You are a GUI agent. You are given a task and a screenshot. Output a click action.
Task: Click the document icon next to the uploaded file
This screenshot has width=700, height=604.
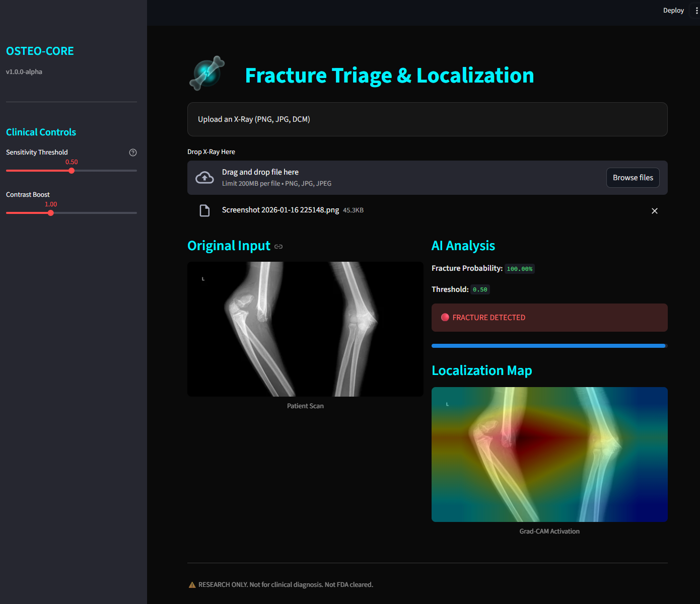pyautogui.click(x=204, y=210)
